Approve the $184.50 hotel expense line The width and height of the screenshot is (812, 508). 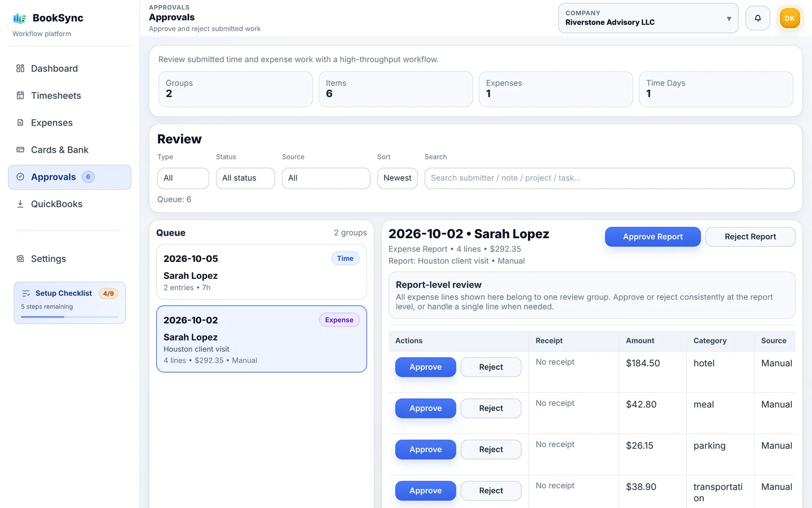pyautogui.click(x=426, y=367)
